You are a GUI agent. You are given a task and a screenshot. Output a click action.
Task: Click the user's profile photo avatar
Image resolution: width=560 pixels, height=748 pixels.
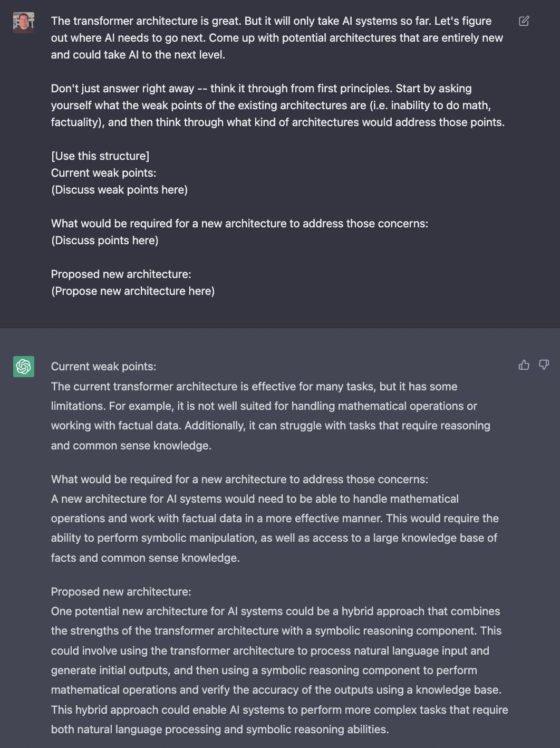pyautogui.click(x=24, y=23)
